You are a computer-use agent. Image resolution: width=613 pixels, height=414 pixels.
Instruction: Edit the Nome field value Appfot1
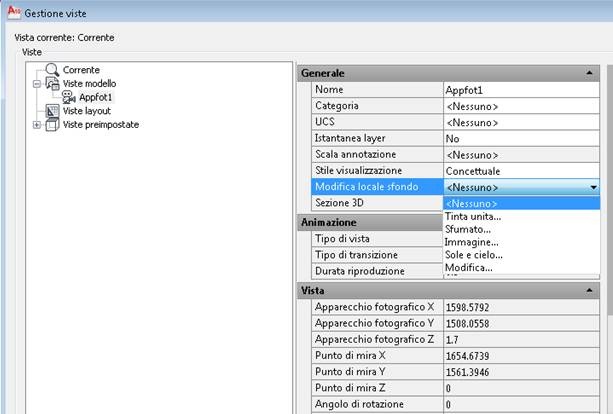tap(521, 90)
